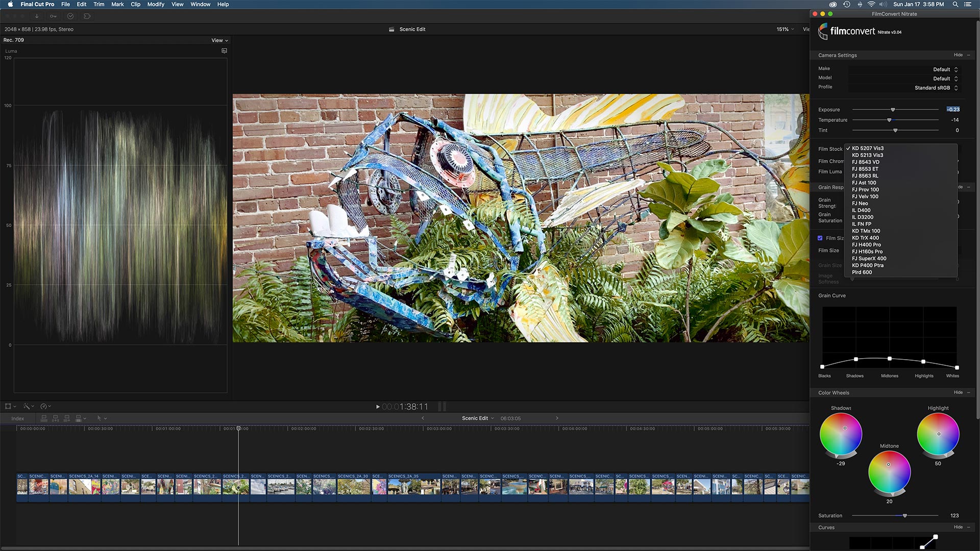
Task: Click Connect clip to primary storyline icon
Action: click(x=44, y=418)
